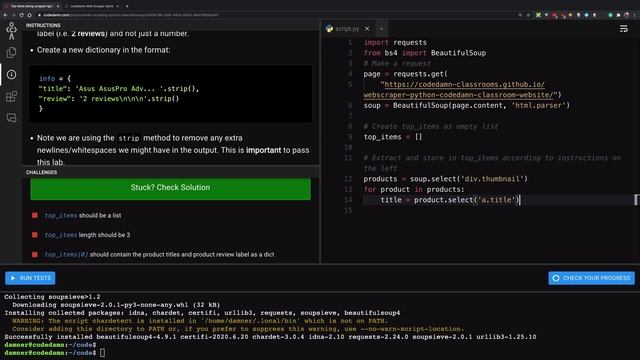Click the browser profile avatar icon
This screenshot has width=640, height=360.
click(x=626, y=15)
